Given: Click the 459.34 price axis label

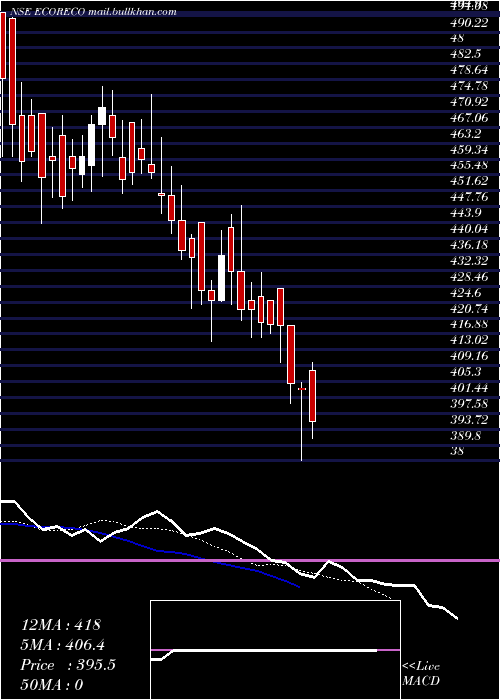Looking at the screenshot, I should (x=469, y=149).
